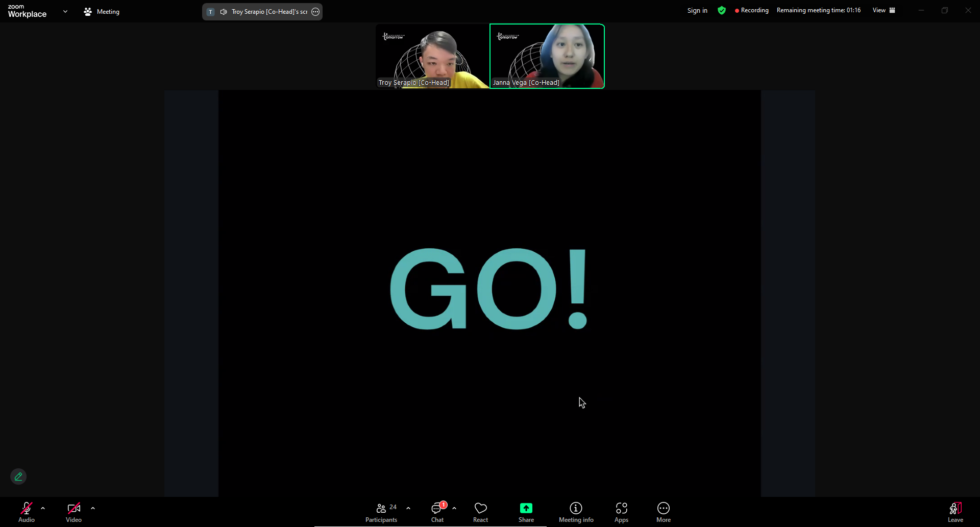Open the View layout menu
Screen dimensions: 980x527
884,10
